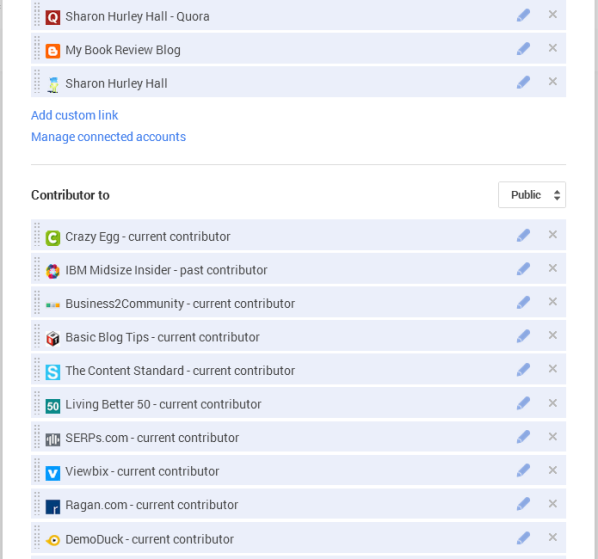The height and width of the screenshot is (559, 598).
Task: Delete The Content Standard entry
Action: click(x=553, y=369)
